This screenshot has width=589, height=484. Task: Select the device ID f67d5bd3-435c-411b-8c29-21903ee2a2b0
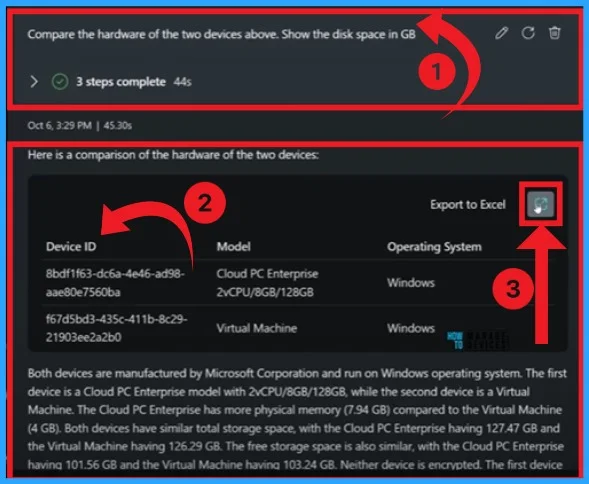tap(116, 328)
